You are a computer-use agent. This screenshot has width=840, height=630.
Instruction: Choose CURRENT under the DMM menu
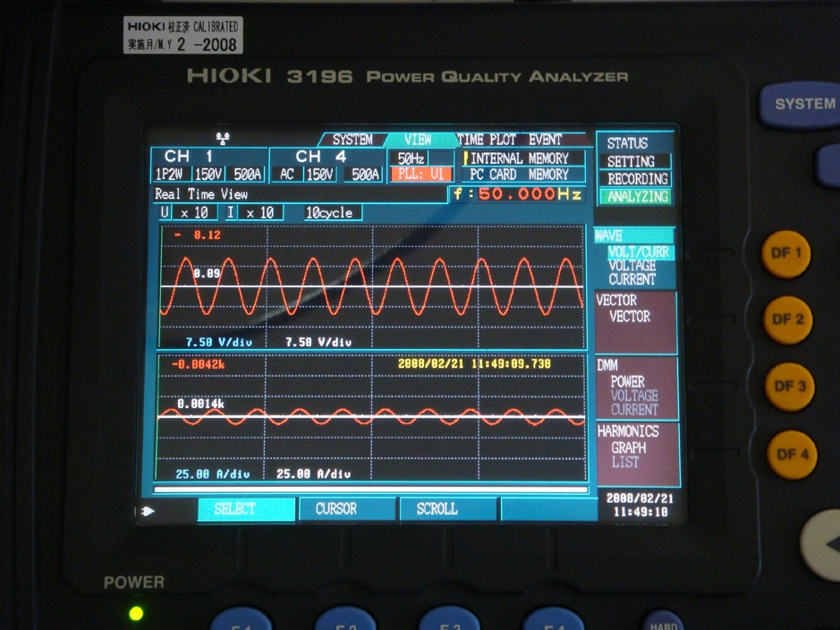click(x=635, y=410)
